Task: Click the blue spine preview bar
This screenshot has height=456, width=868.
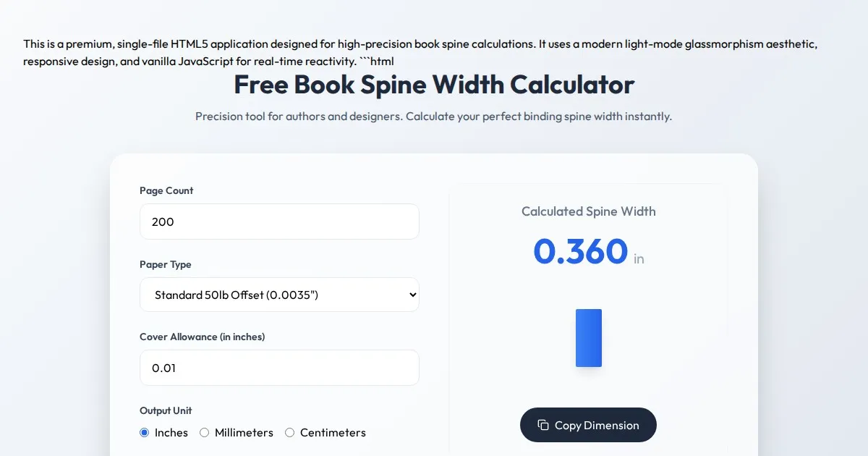Action: pyautogui.click(x=589, y=338)
